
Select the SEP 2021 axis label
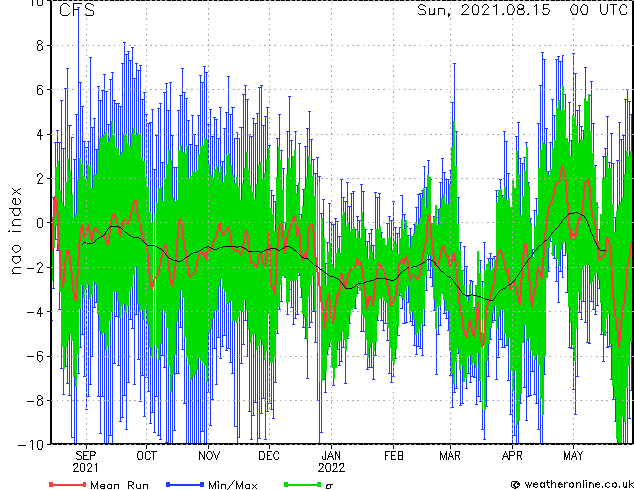tap(85, 462)
